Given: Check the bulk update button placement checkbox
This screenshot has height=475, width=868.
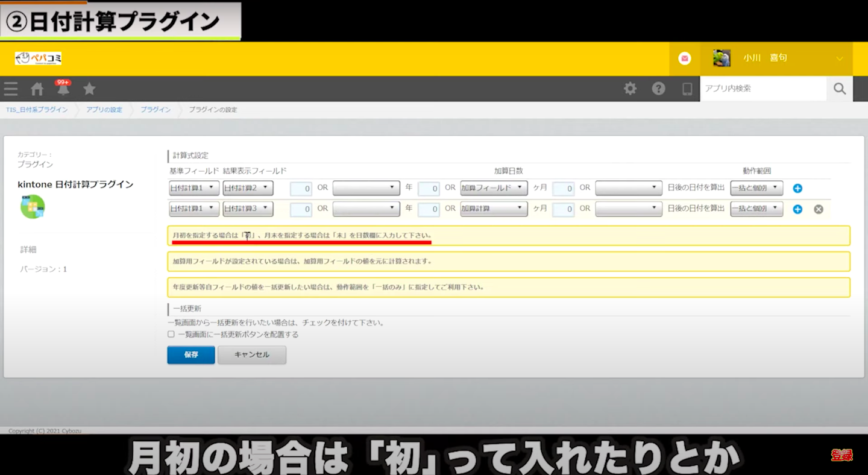Looking at the screenshot, I should pos(171,334).
